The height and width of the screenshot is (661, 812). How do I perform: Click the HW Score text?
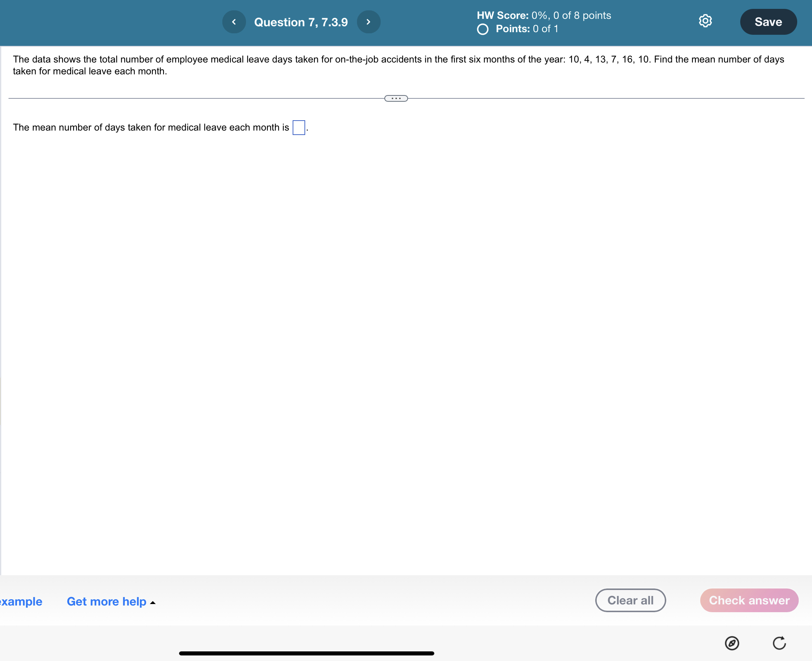click(x=543, y=15)
